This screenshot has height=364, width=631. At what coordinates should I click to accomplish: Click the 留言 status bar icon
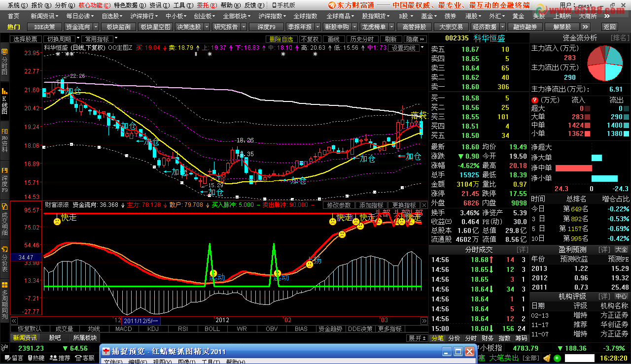(14, 358)
